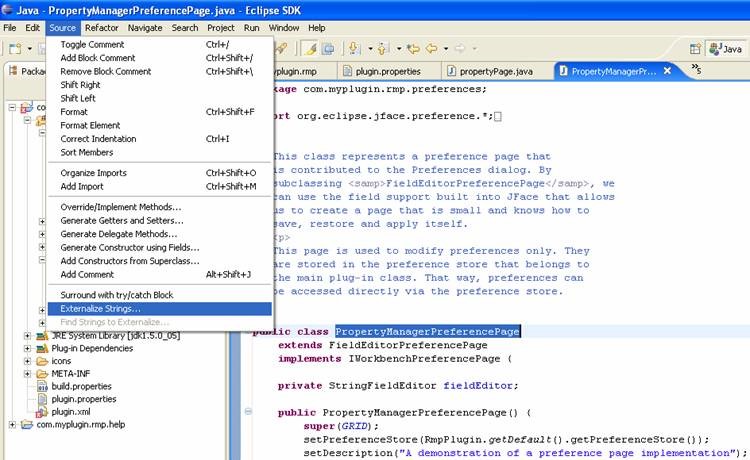
Task: Choose Shift Left menu entry
Action: tap(160, 98)
